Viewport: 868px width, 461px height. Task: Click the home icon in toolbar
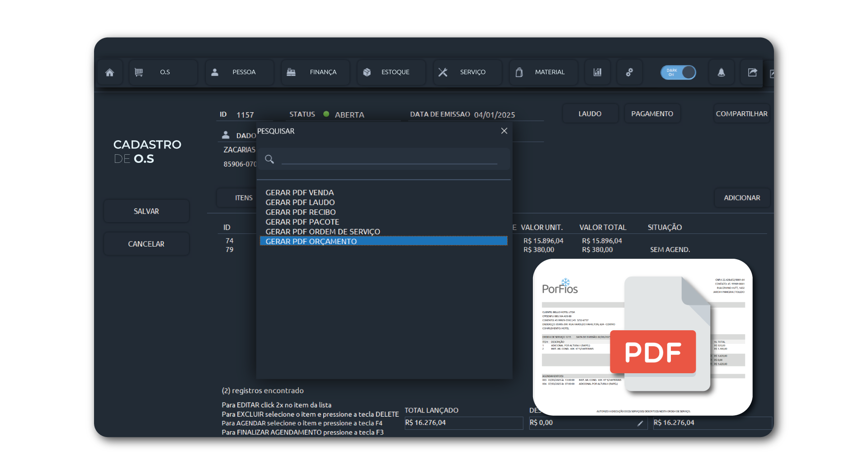109,72
